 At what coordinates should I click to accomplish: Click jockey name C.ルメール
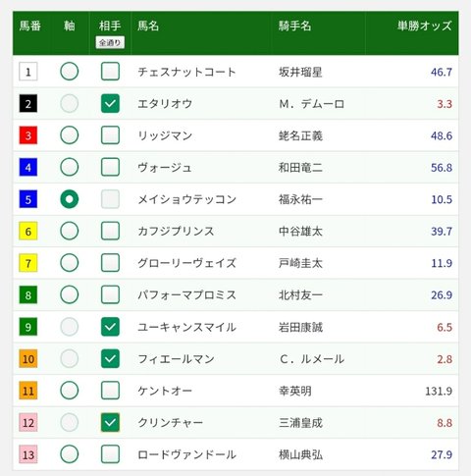click(312, 359)
